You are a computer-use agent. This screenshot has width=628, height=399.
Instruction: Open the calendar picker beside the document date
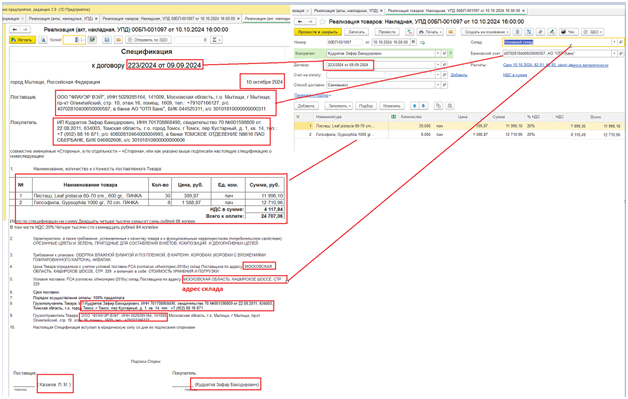pyautogui.click(x=413, y=42)
